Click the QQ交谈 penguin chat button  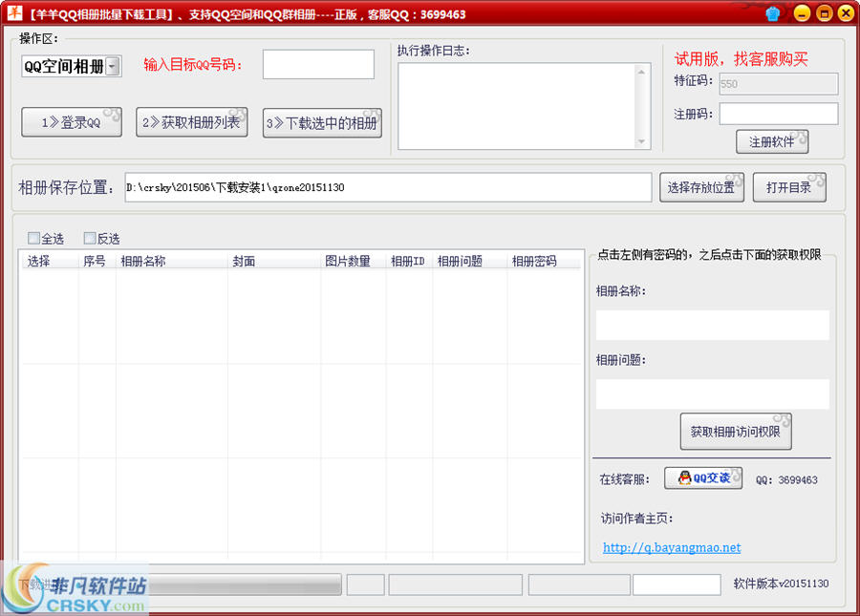[703, 478]
